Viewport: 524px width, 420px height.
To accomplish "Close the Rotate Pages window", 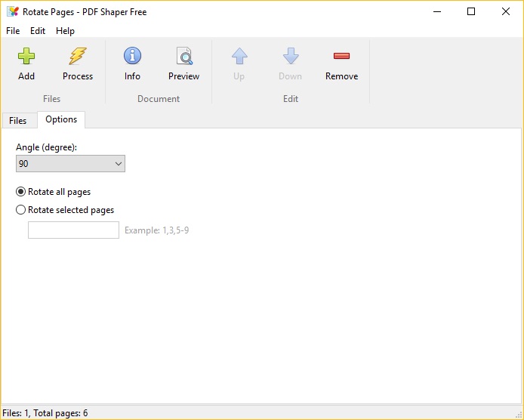I will (506, 11).
